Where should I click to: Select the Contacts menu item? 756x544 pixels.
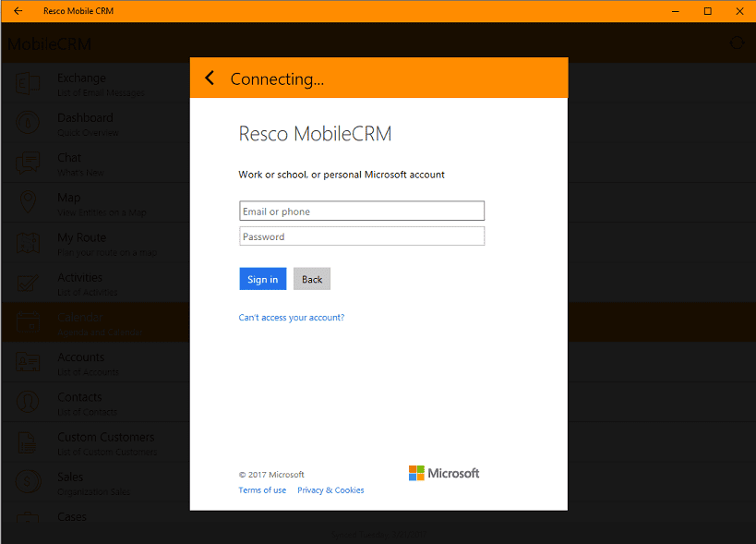tap(96, 402)
